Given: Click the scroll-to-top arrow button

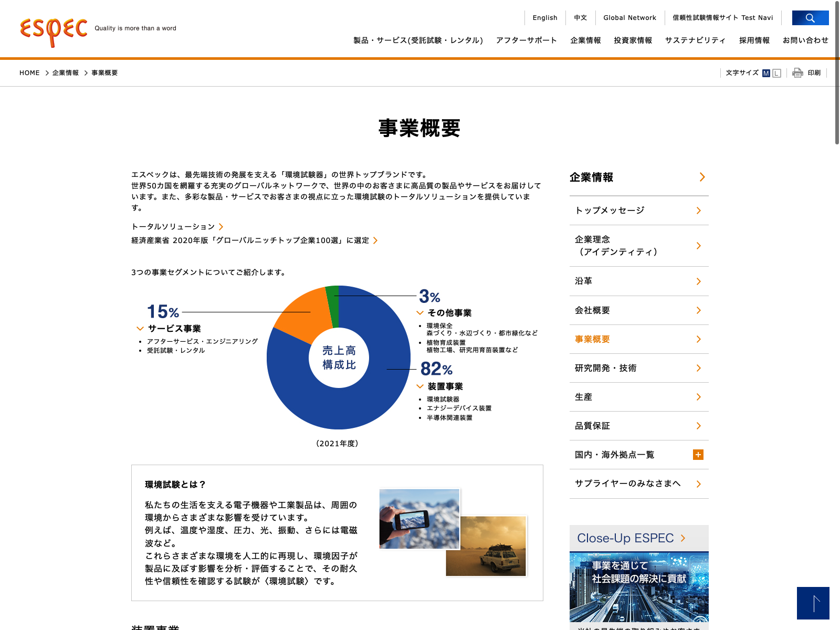Looking at the screenshot, I should [x=813, y=603].
